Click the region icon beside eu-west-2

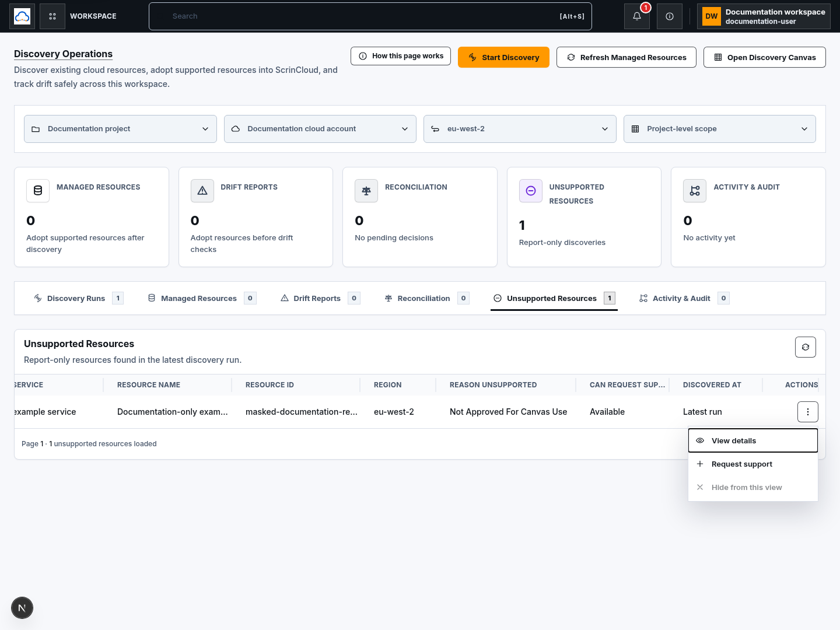click(435, 129)
